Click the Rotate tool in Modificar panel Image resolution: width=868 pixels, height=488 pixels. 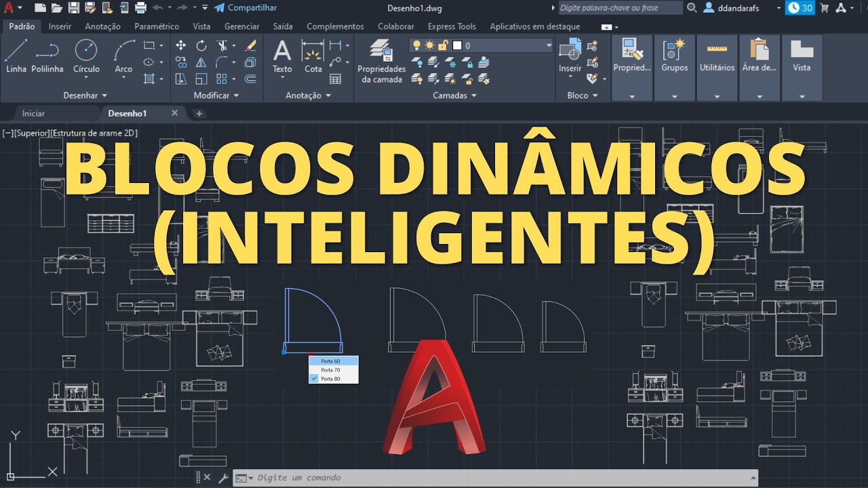click(201, 45)
